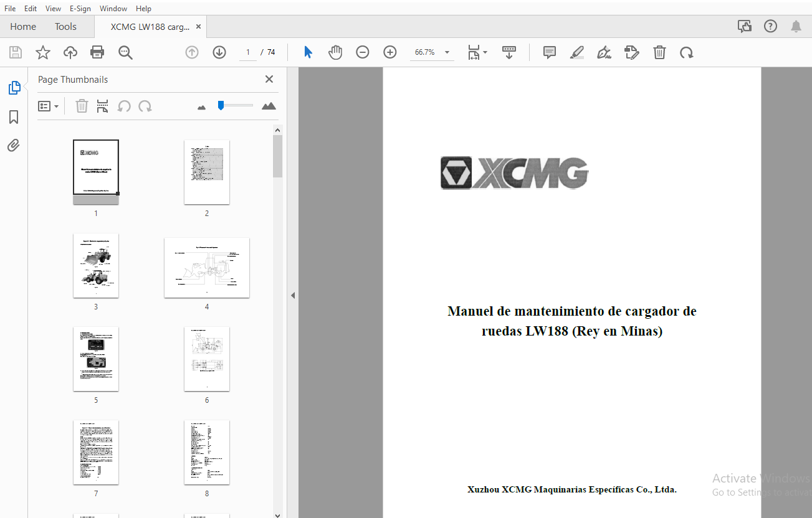Add the document to favorites with the star
Screen dimensions: 812x518
point(42,52)
